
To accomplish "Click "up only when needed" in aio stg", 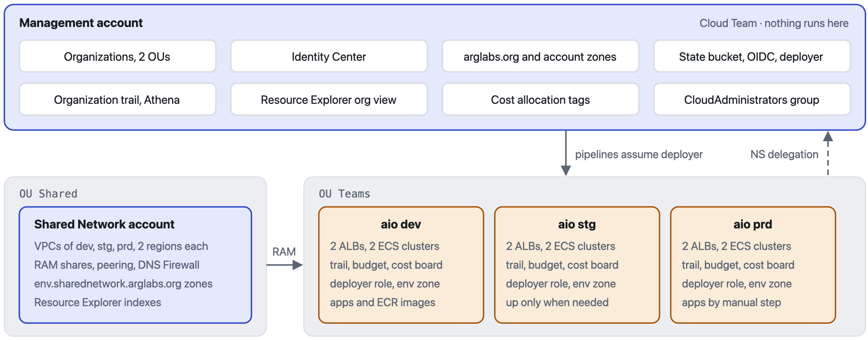I will tap(557, 302).
